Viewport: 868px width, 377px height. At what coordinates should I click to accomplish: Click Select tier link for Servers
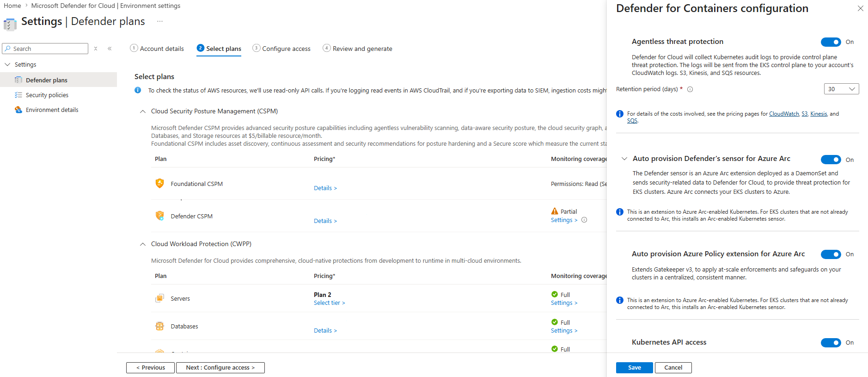330,303
